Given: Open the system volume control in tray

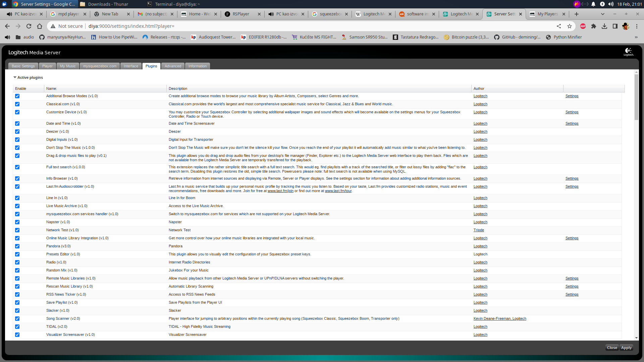Looking at the screenshot, I should [611, 4].
